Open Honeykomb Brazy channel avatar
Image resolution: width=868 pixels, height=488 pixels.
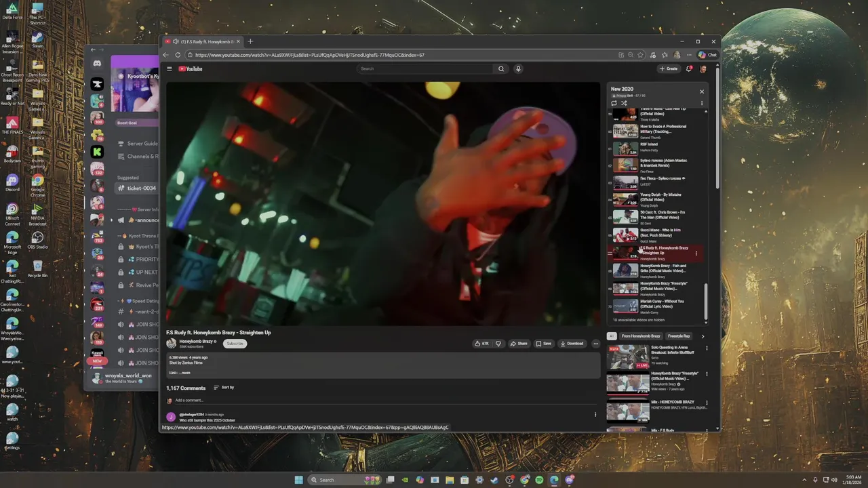point(172,344)
